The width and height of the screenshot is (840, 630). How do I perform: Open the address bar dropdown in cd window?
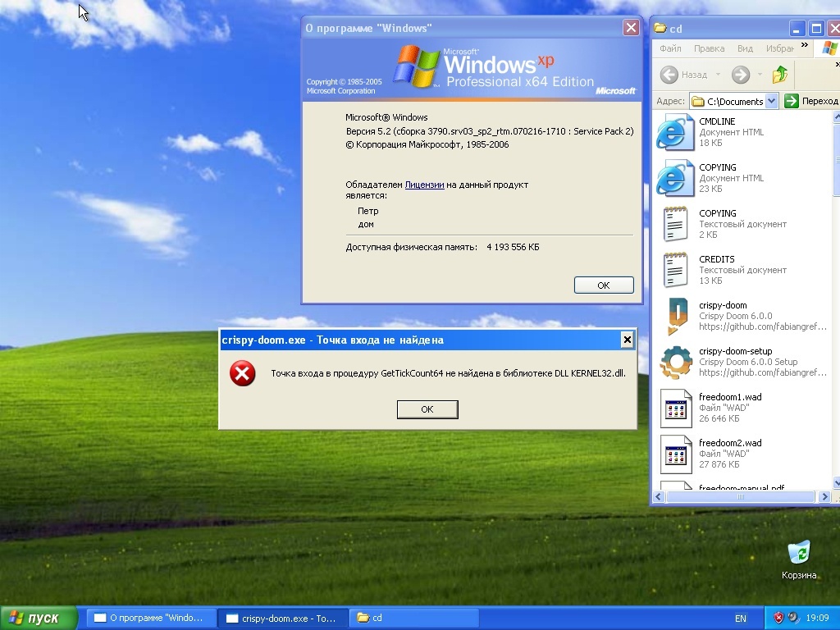pos(771,101)
